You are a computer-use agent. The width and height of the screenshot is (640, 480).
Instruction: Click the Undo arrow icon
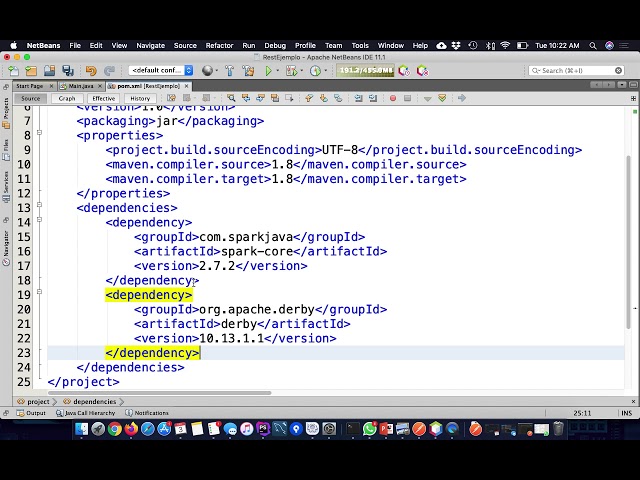(91, 71)
